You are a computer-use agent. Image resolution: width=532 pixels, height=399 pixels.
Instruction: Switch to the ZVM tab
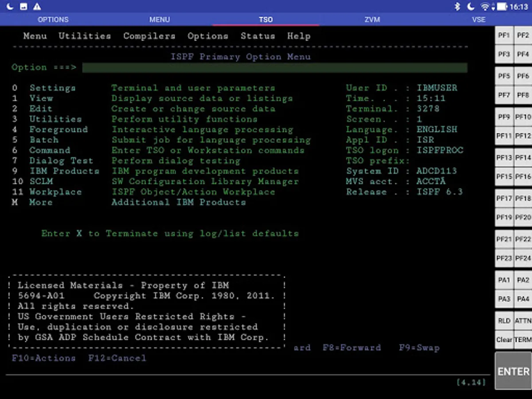(372, 20)
